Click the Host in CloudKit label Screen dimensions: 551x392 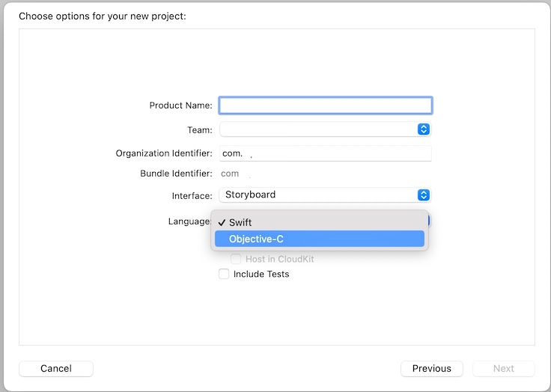point(280,260)
